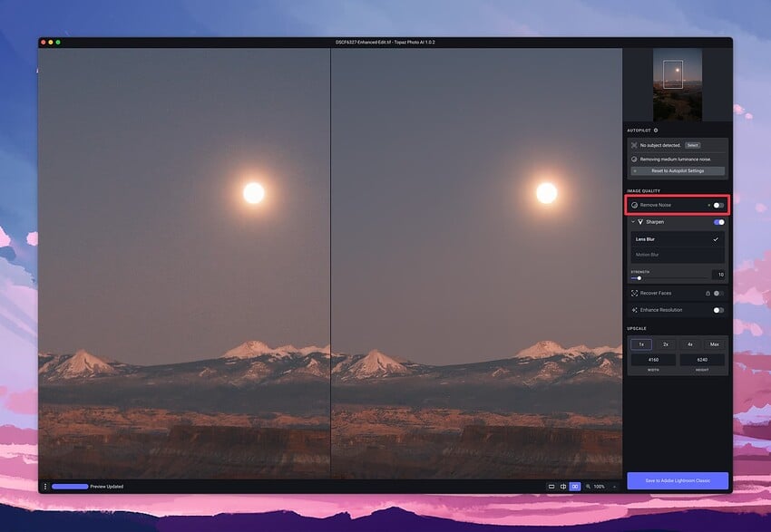Click the zoom magnifier icon
771x532 pixels.
[x=588, y=487]
